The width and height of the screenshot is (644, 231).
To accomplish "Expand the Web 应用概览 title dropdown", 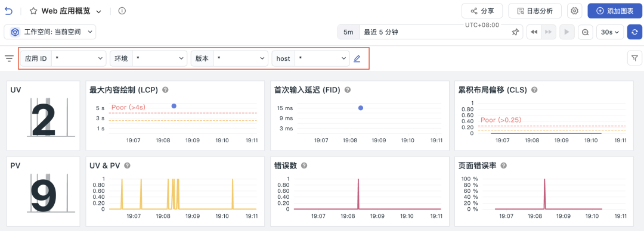I will [98, 11].
